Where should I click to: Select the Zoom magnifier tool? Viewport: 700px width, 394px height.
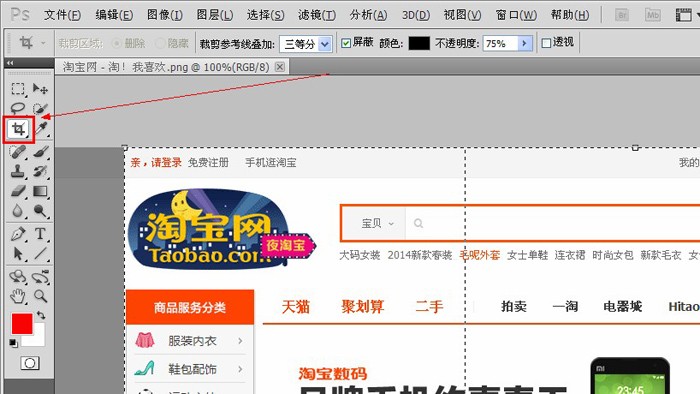41,296
